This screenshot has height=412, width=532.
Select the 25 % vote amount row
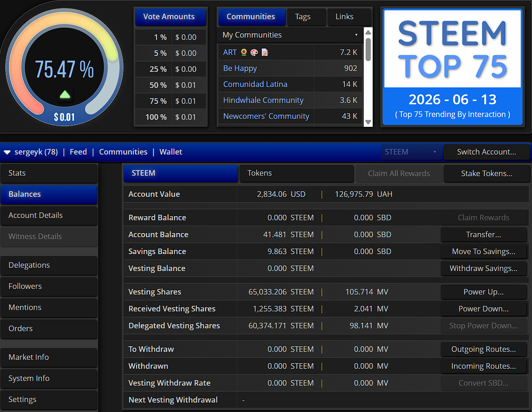click(x=171, y=69)
